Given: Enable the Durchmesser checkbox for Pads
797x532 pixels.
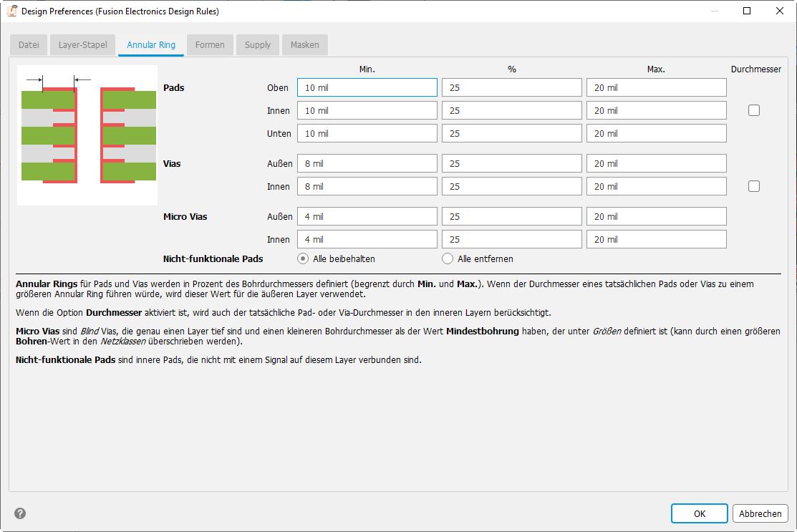Looking at the screenshot, I should click(x=754, y=110).
